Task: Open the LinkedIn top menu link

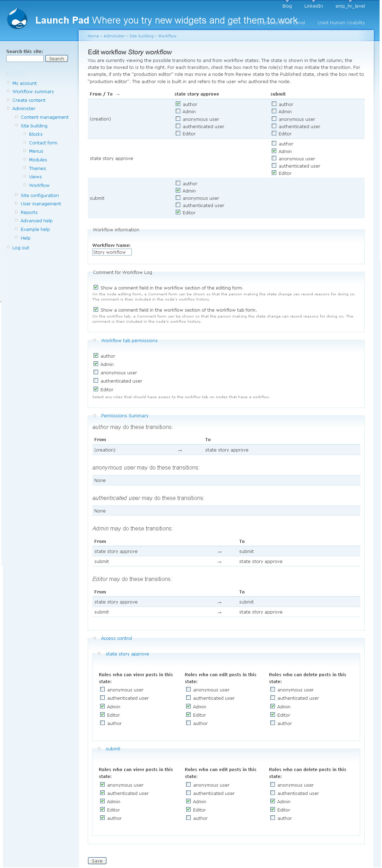Action: pos(313,6)
